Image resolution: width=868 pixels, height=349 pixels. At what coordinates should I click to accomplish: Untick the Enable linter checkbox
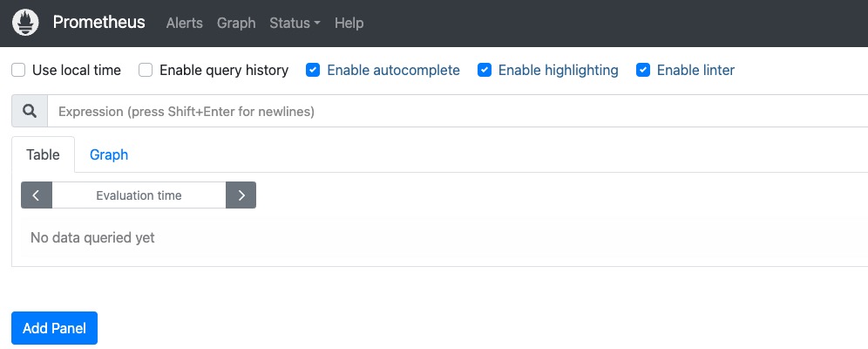point(642,71)
